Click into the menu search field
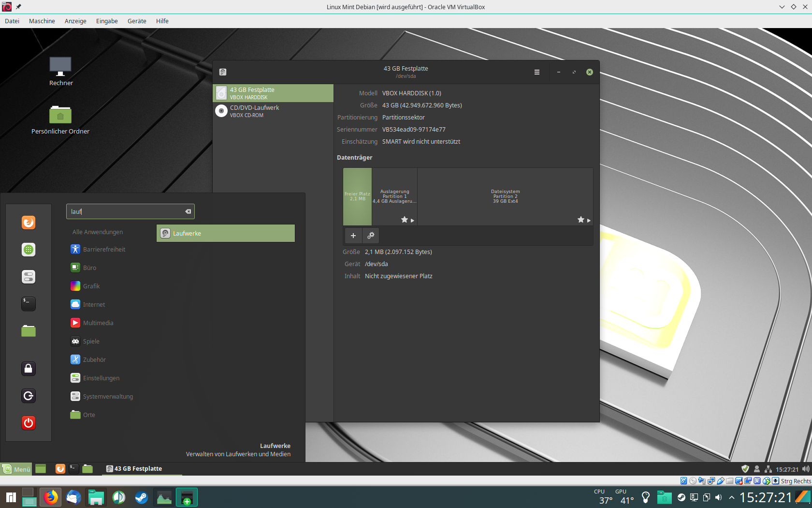Viewport: 812px width, 508px height. pos(126,211)
